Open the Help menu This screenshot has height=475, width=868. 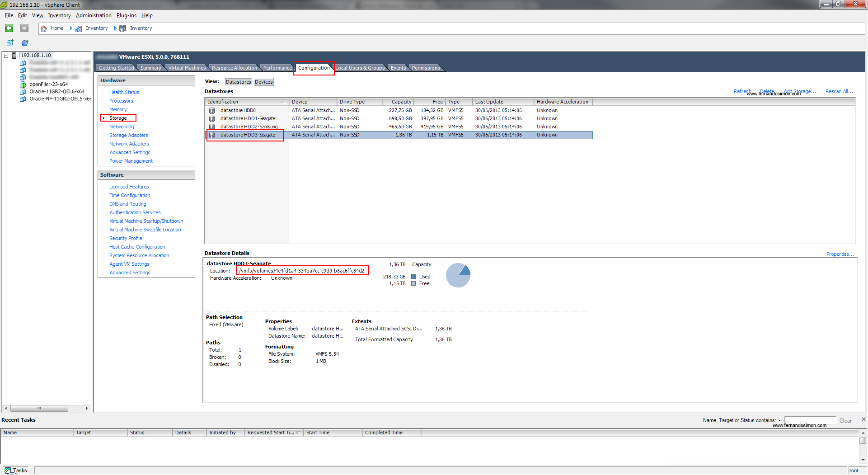point(147,15)
